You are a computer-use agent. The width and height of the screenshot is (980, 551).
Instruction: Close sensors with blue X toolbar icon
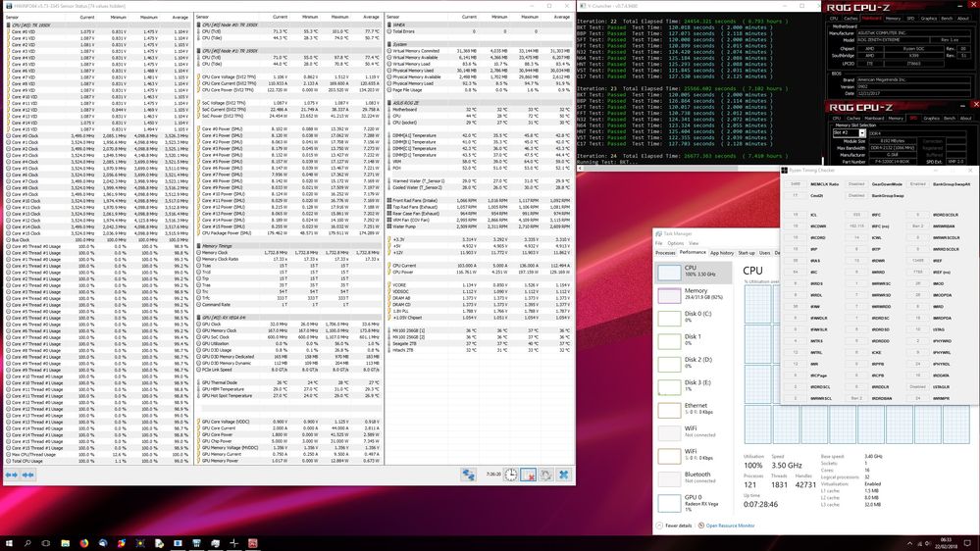tap(563, 475)
